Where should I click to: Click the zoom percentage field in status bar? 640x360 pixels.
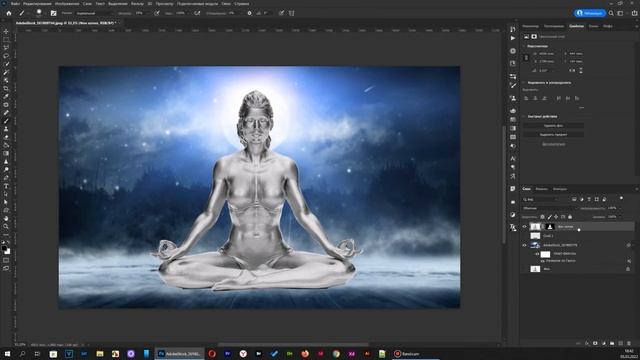point(20,345)
